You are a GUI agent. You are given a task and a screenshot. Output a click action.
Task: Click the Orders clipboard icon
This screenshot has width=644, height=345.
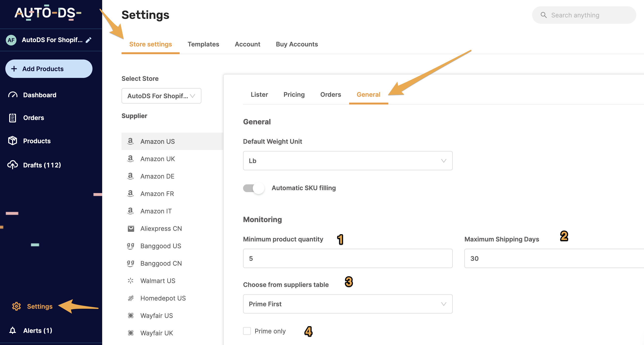(x=13, y=118)
